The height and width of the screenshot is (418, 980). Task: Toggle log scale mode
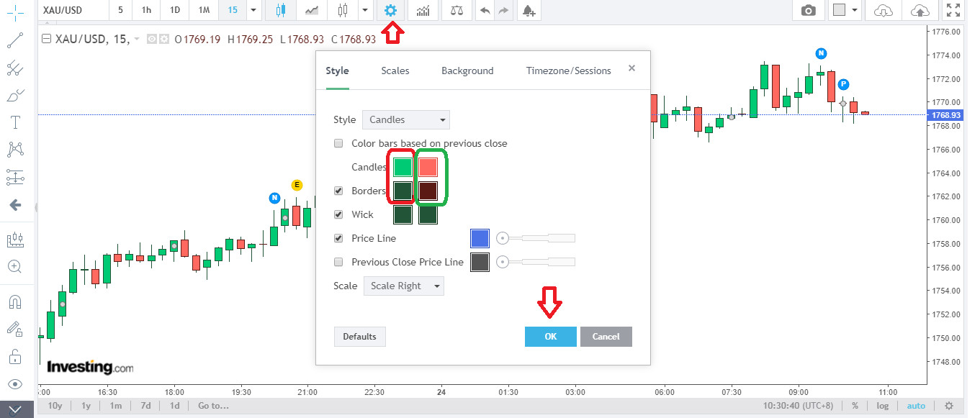click(x=882, y=406)
